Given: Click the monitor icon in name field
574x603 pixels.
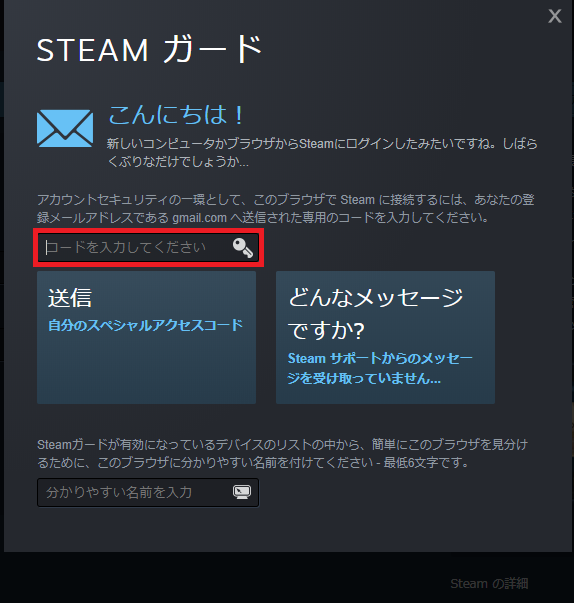Looking at the screenshot, I should pos(242,492).
